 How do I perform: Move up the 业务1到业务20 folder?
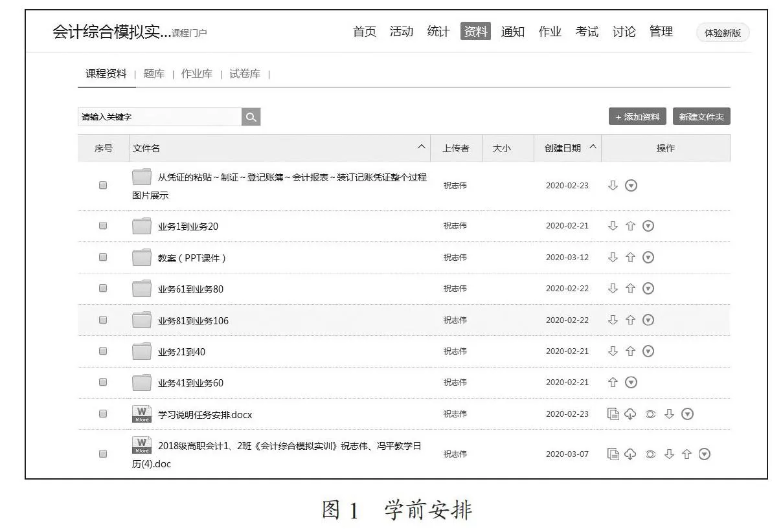(x=630, y=226)
